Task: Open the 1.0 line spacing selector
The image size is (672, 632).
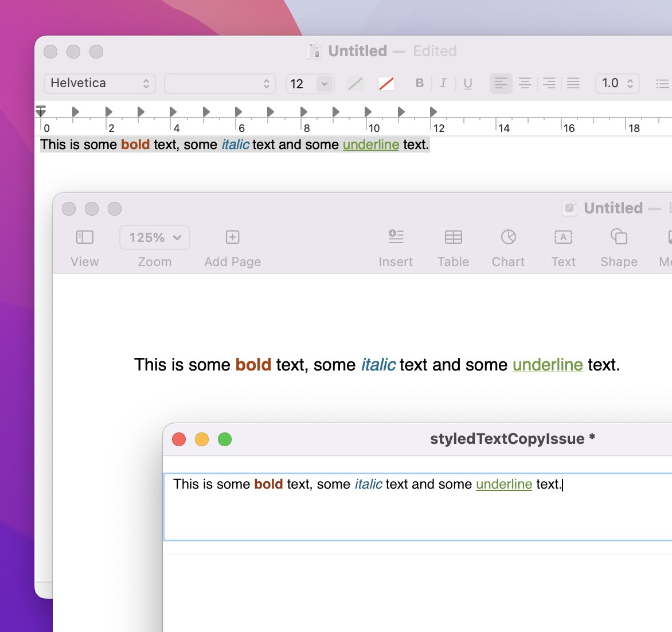Action: [x=617, y=83]
